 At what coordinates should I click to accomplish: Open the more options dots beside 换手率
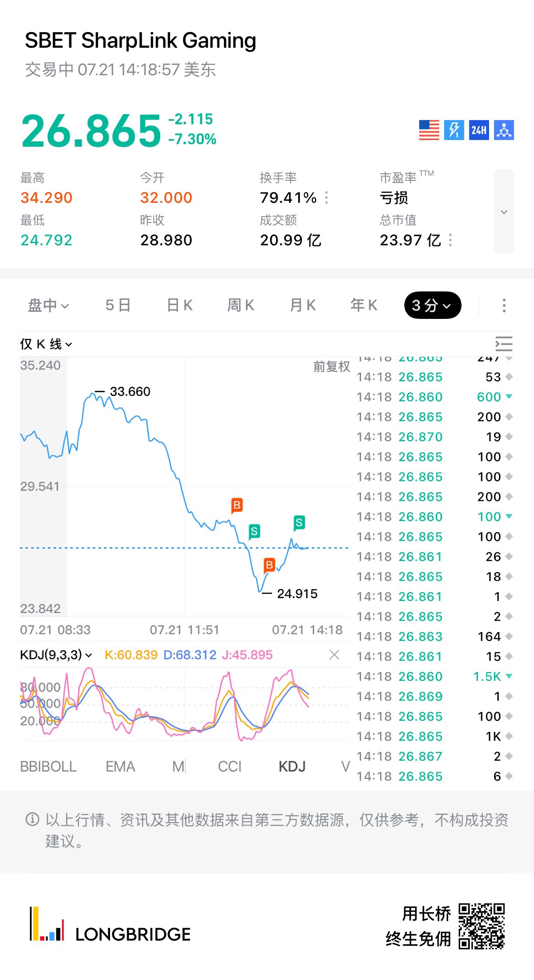click(327, 198)
